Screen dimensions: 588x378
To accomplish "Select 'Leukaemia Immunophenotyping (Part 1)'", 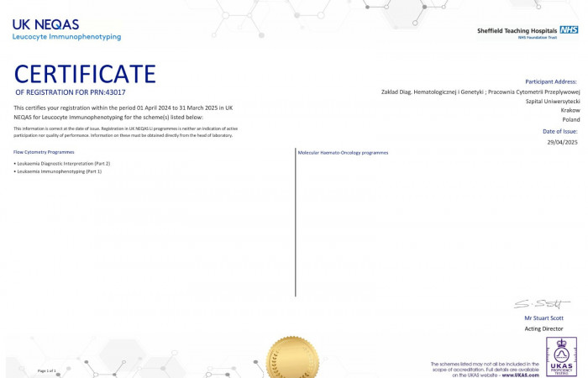I will tap(60, 171).
